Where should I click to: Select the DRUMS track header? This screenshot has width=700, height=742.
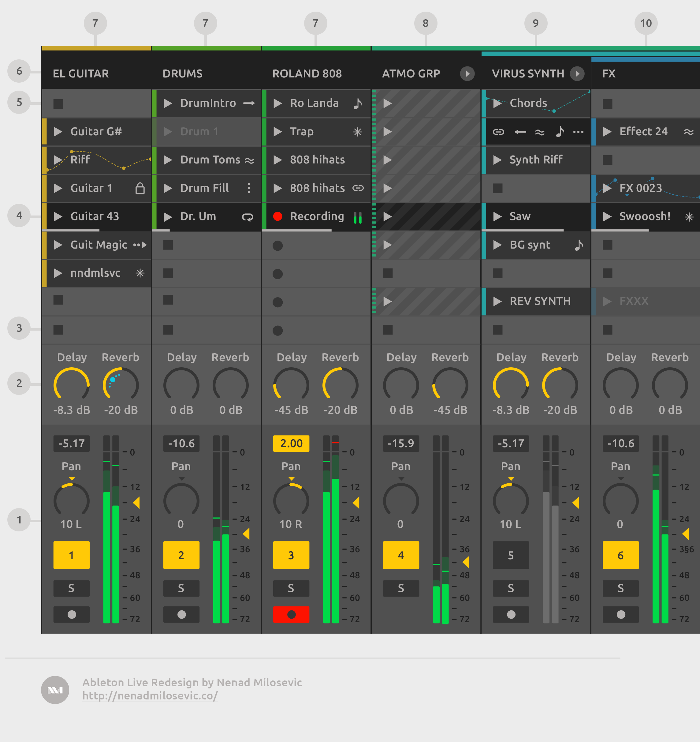[182, 73]
